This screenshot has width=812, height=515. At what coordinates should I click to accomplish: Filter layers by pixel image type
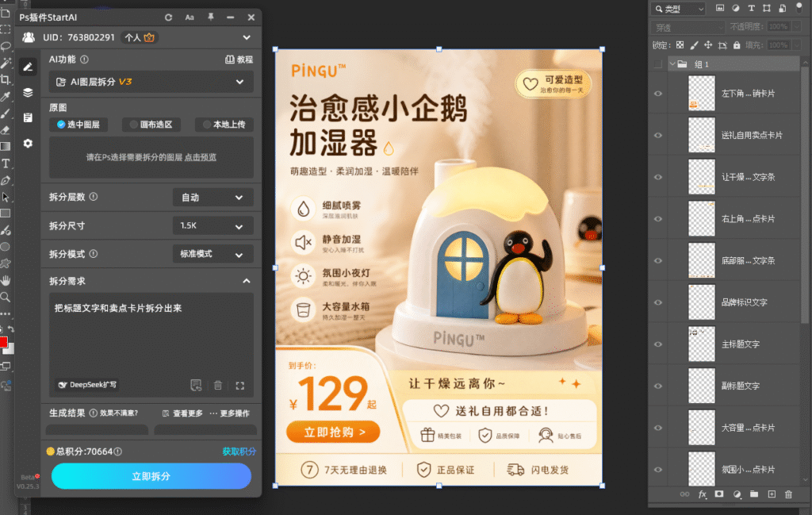pos(720,8)
